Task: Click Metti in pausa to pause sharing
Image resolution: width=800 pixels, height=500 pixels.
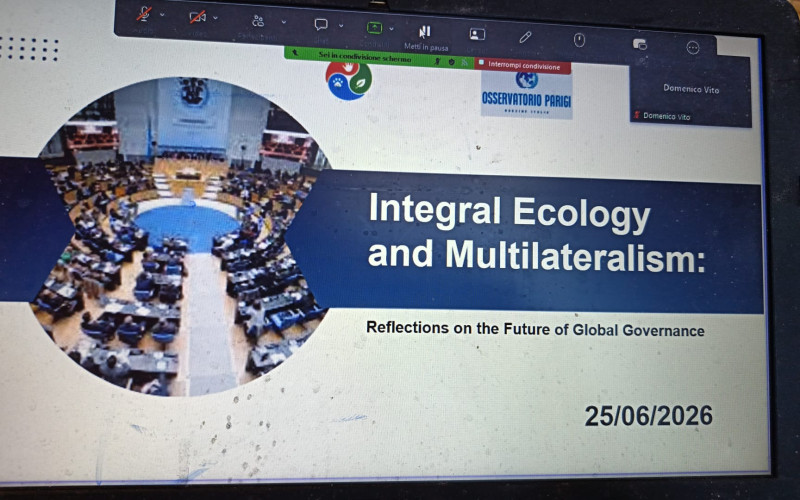Action: click(x=425, y=38)
